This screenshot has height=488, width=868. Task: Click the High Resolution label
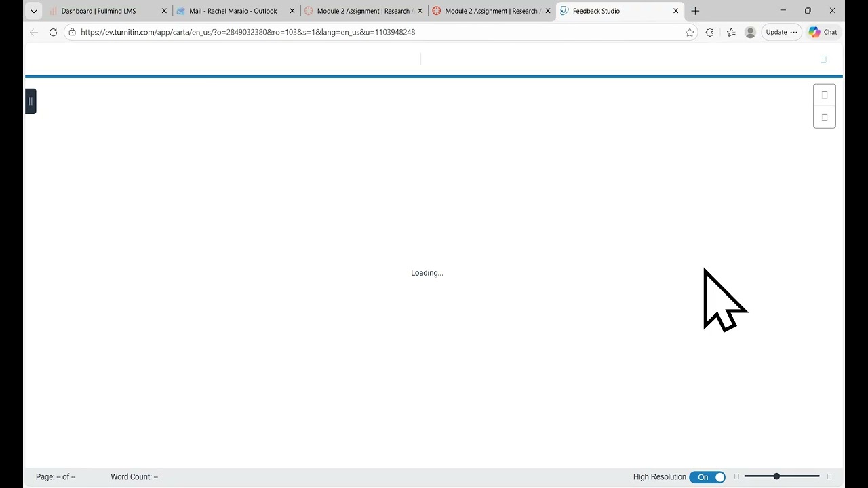pyautogui.click(x=660, y=477)
